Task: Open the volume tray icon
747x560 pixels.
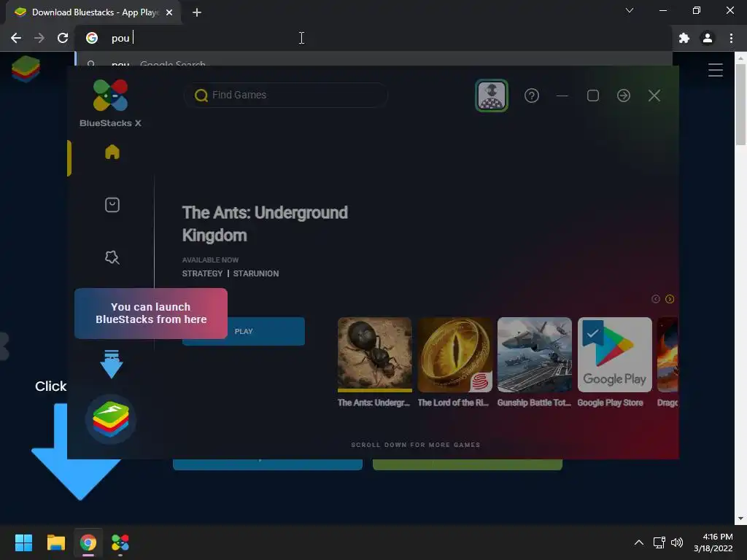Action: [676, 542]
